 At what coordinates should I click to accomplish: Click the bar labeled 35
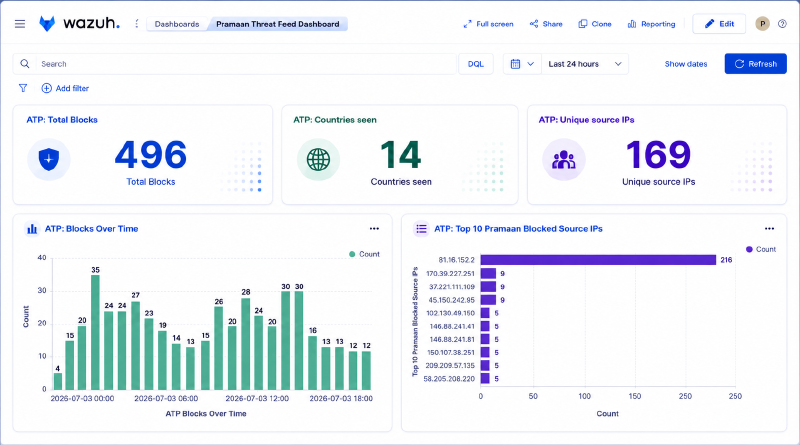tap(95, 332)
